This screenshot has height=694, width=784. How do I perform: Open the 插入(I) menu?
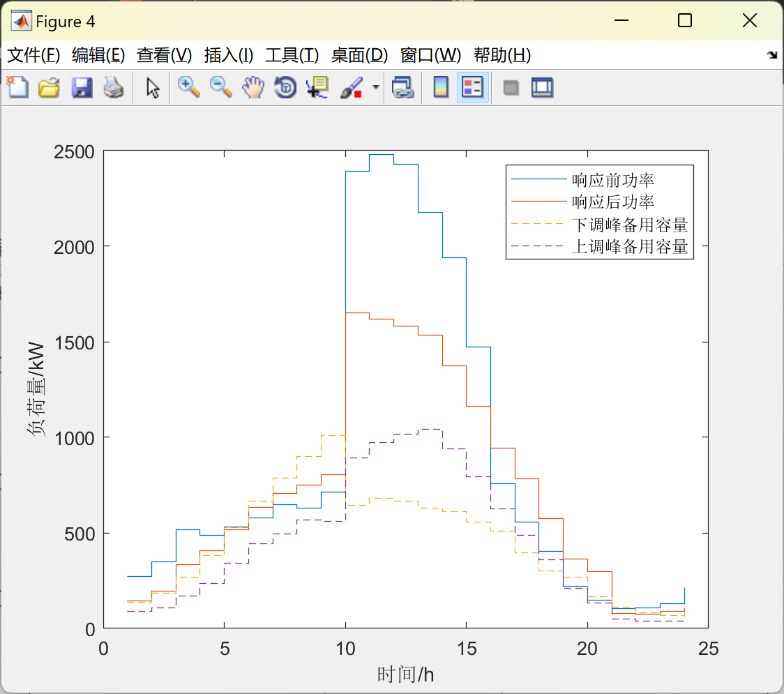pos(229,55)
